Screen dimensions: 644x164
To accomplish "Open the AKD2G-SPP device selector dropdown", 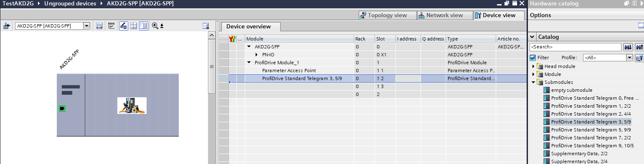I will 87,26.
